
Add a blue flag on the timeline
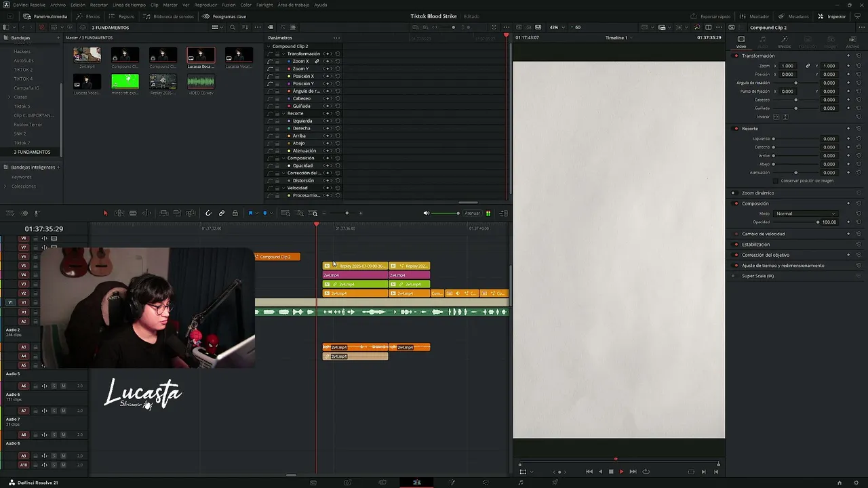tap(250, 213)
